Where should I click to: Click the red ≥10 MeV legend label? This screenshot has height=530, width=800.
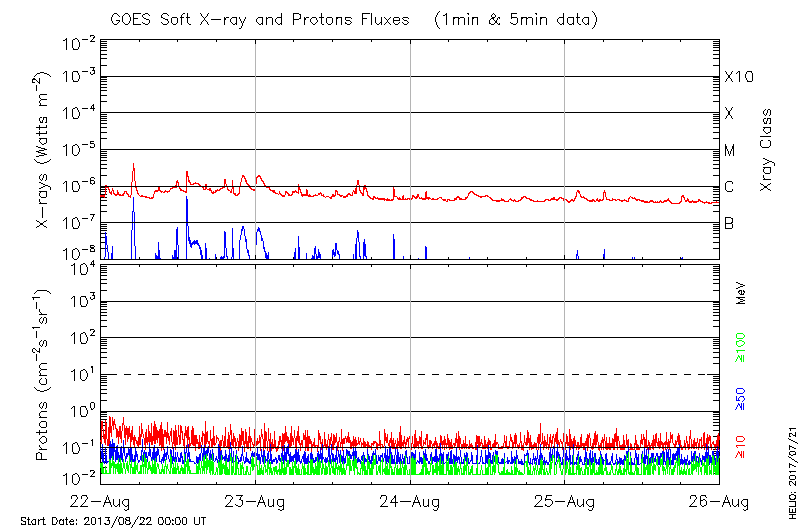coord(741,444)
